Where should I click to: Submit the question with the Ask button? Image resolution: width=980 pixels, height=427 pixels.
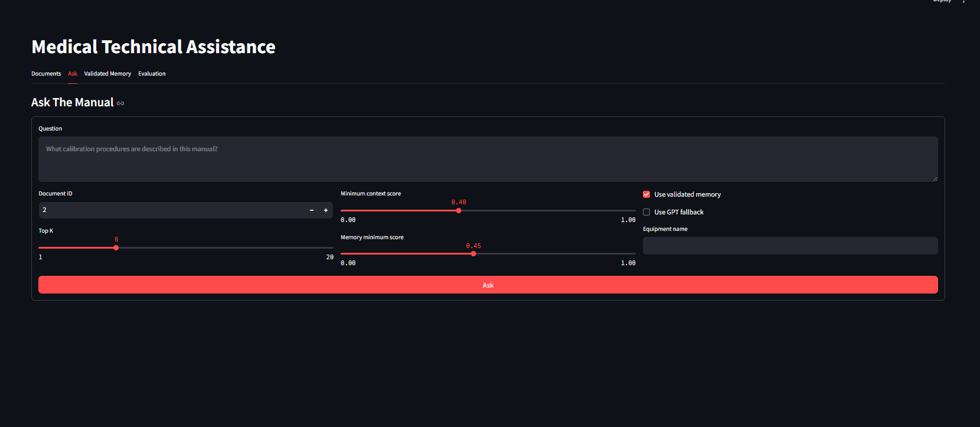point(488,285)
